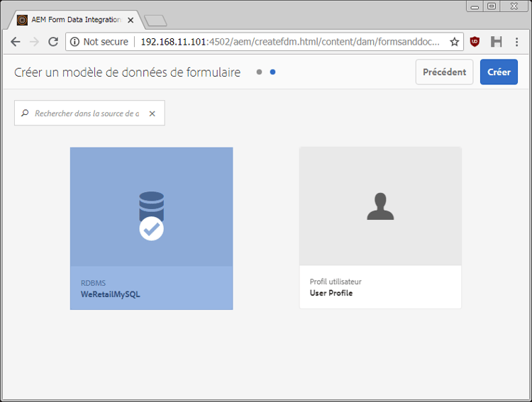Click the blue Créer button
532x402 pixels.
(x=499, y=72)
